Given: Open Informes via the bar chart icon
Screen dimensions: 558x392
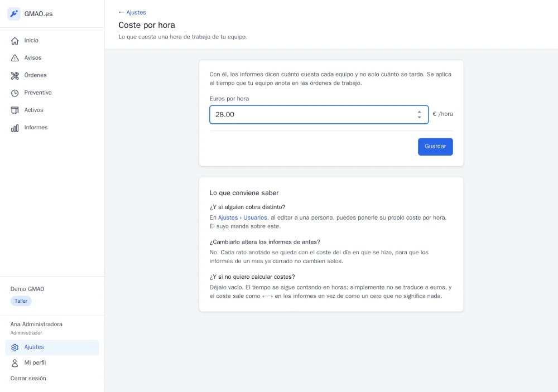Looking at the screenshot, I should (15, 128).
